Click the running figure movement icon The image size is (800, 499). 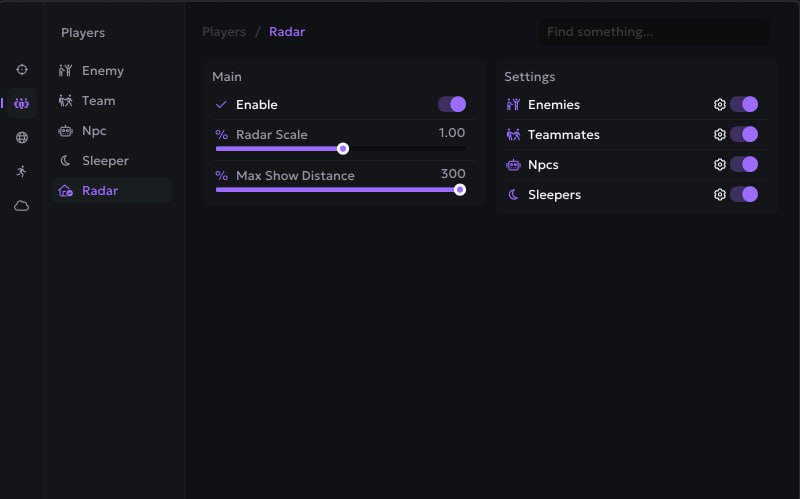[22, 171]
